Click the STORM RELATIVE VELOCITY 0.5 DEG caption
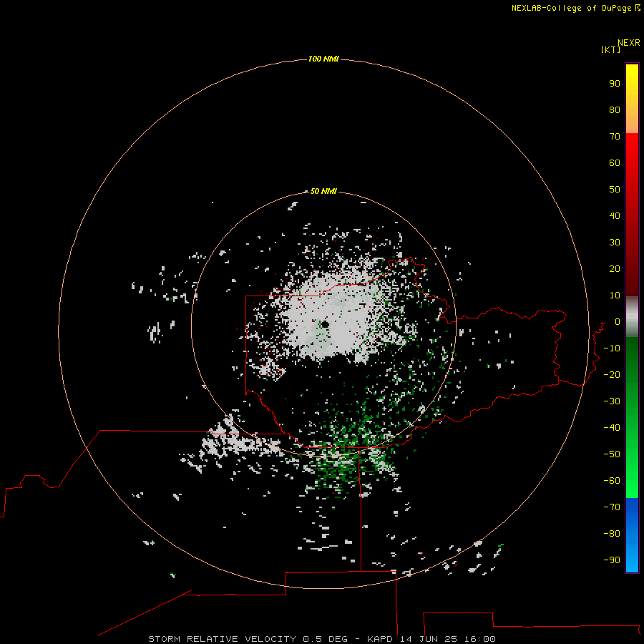Image resolution: width=644 pixels, height=644 pixels. pos(248,639)
